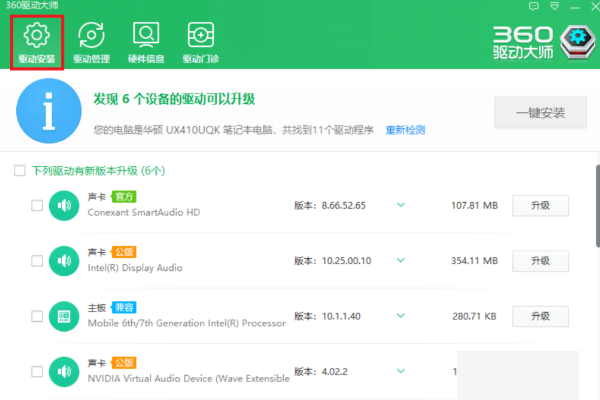This screenshot has height=400, width=600.
Task: Check the Mobile 6th/7th Generation Intel checkbox
Action: point(37,316)
